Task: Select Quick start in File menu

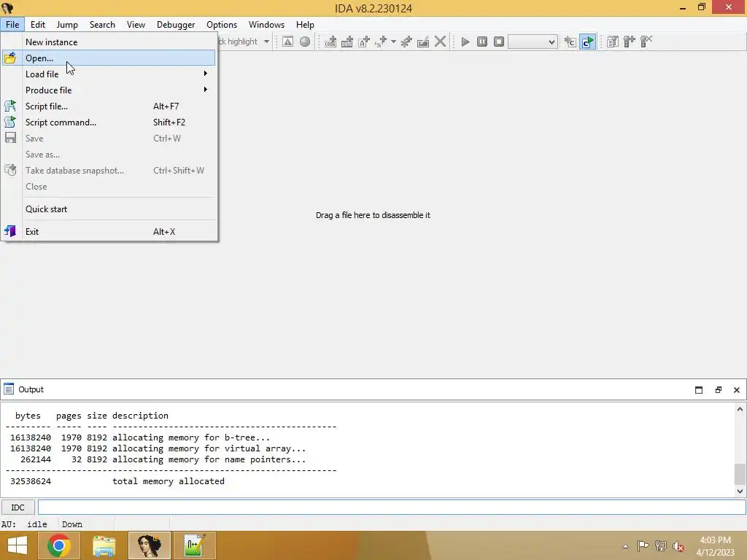Action: coord(109,209)
